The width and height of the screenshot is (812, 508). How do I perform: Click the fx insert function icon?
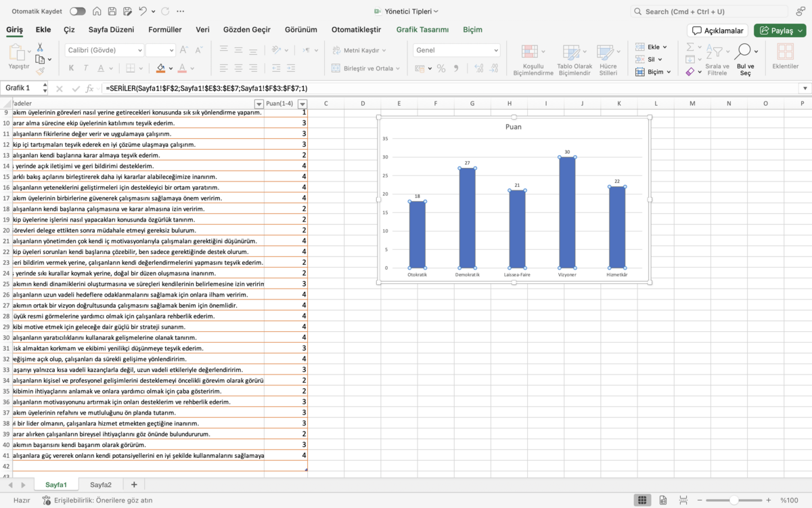(89, 89)
